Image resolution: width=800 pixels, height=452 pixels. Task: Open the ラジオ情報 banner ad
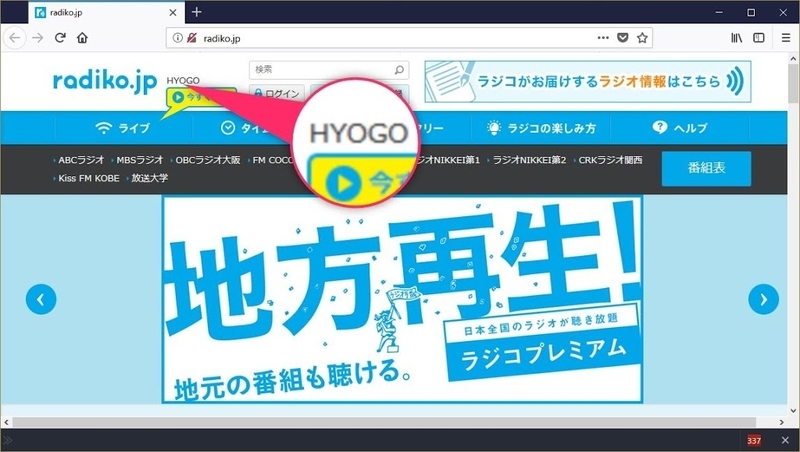pos(588,82)
